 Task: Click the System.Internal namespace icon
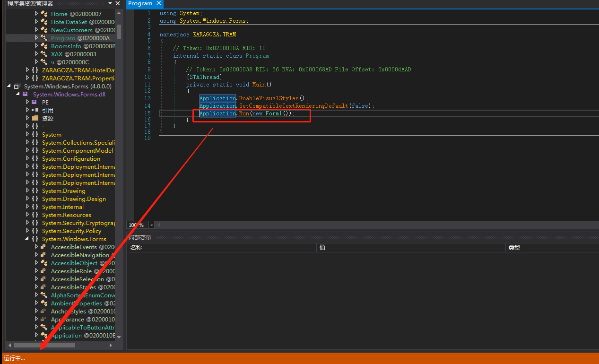tap(35, 207)
